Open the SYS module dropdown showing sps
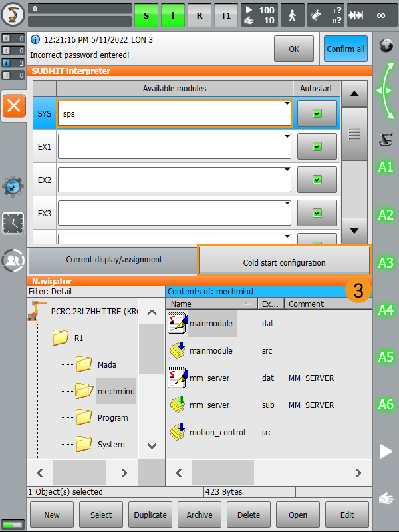Viewport: 399px width, 532px height. [174, 114]
